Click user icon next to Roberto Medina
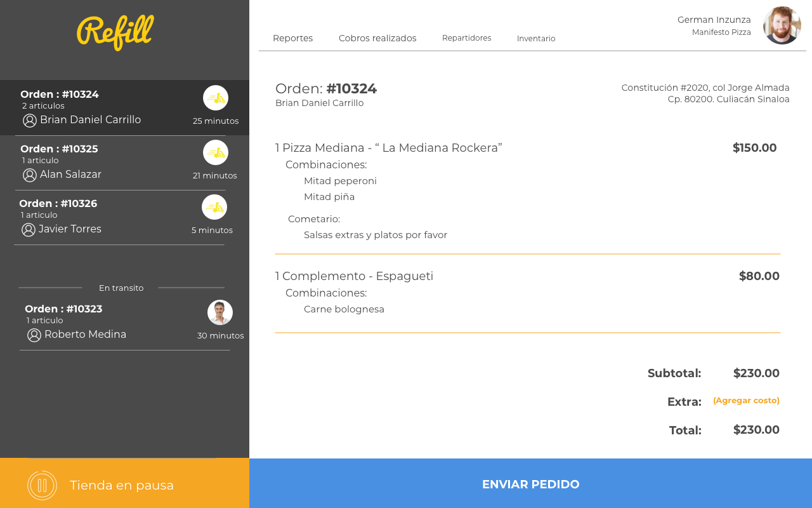Viewport: 812px width, 508px height. (x=34, y=335)
